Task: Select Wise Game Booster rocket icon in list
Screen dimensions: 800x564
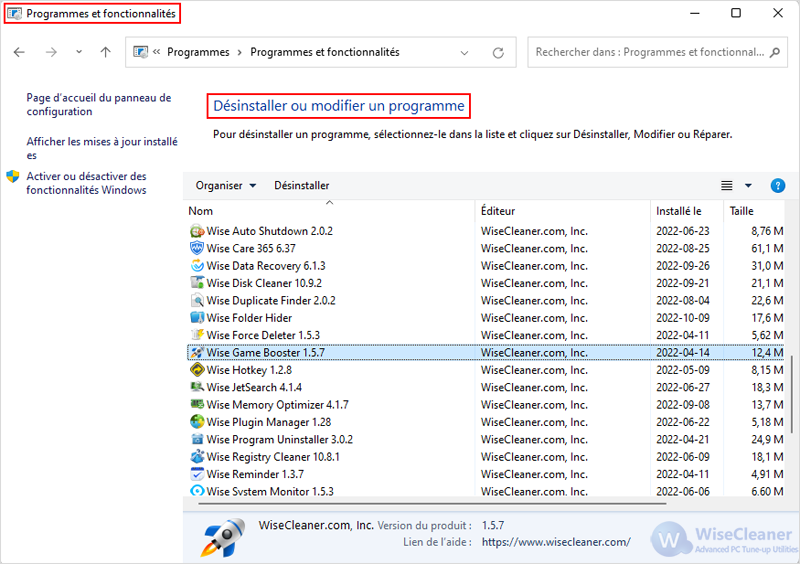Action: [197, 353]
